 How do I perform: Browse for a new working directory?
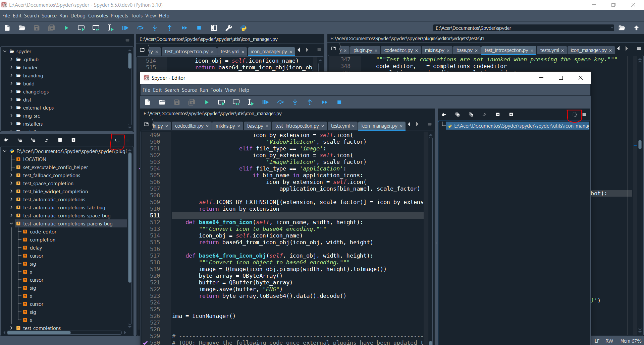(622, 28)
